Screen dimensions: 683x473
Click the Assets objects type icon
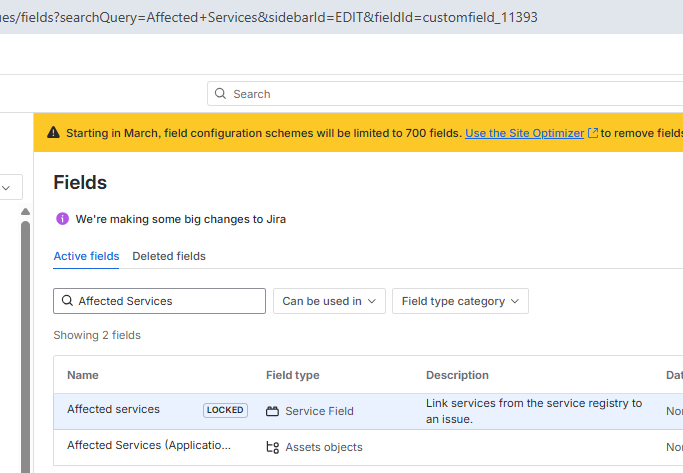(x=272, y=447)
